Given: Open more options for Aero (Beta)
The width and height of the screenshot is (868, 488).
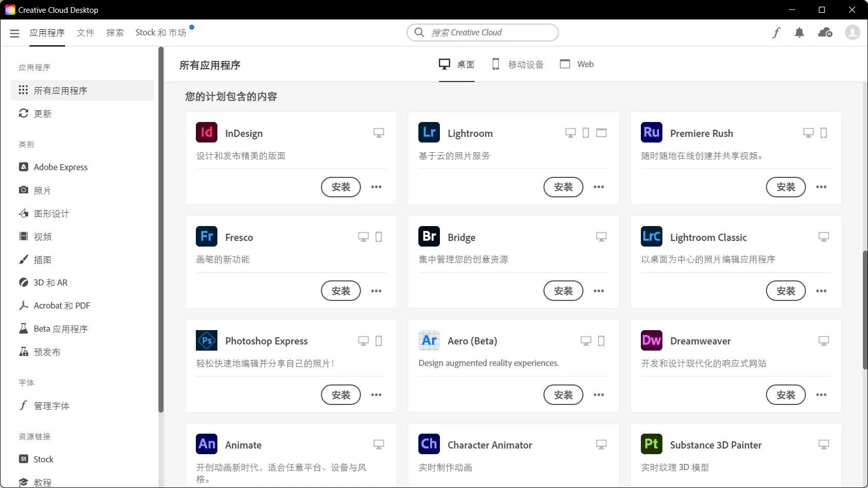Looking at the screenshot, I should point(599,395).
